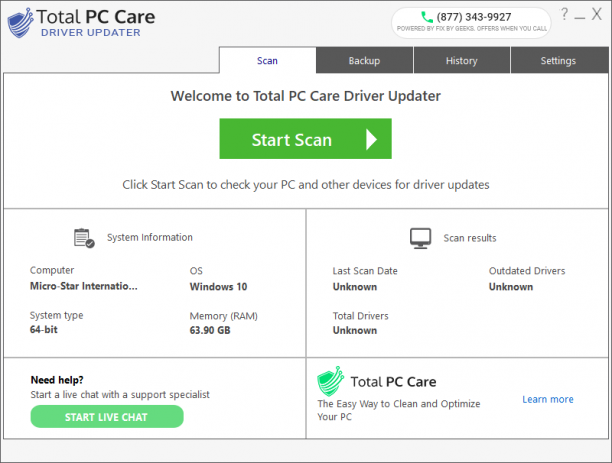The image size is (612, 463).
Task: Click the (877) 343-9927 phone number
Action: (x=474, y=17)
